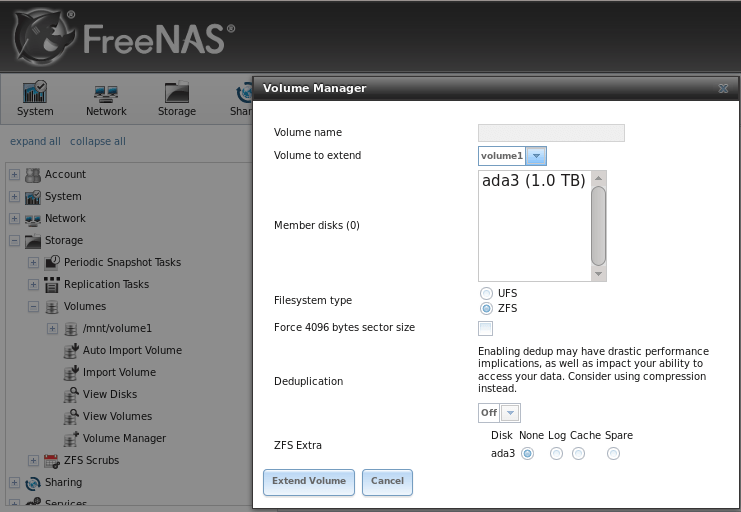Expand the Network tree node

[x=14, y=219]
